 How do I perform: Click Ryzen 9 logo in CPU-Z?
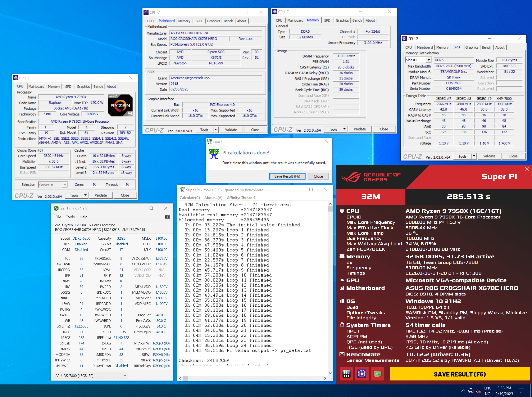click(120, 105)
